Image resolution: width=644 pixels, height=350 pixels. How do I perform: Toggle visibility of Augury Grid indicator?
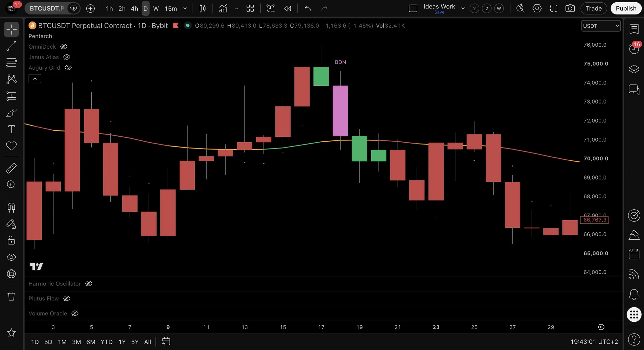pos(68,68)
